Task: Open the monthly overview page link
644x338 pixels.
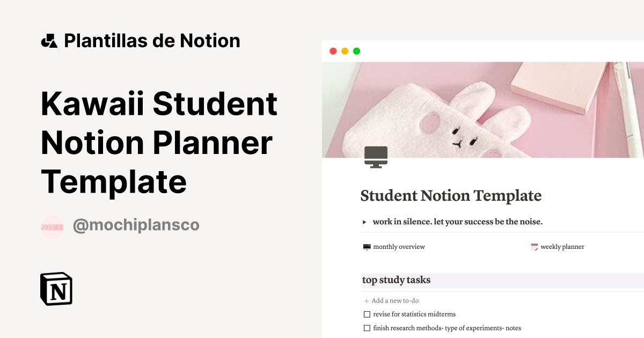Action: (398, 247)
